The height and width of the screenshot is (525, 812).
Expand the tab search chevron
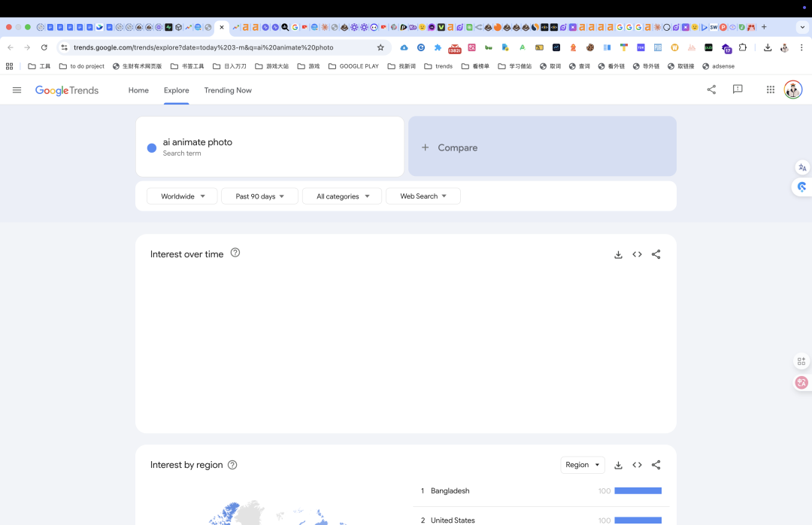pos(802,27)
